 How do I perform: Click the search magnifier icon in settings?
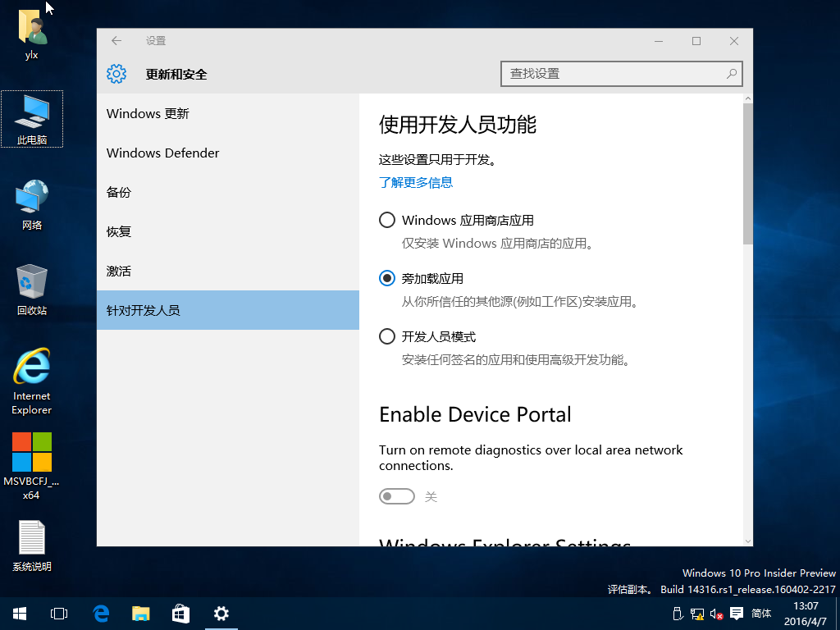click(731, 74)
